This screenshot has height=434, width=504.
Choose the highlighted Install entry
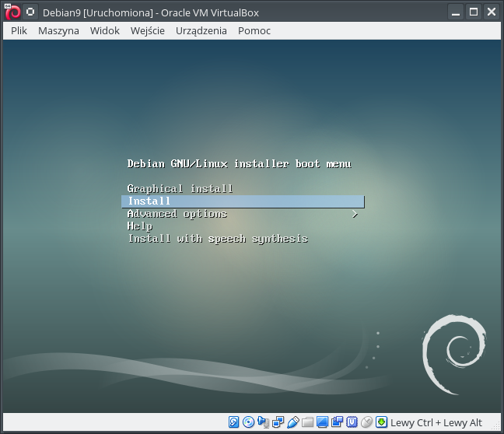click(149, 201)
